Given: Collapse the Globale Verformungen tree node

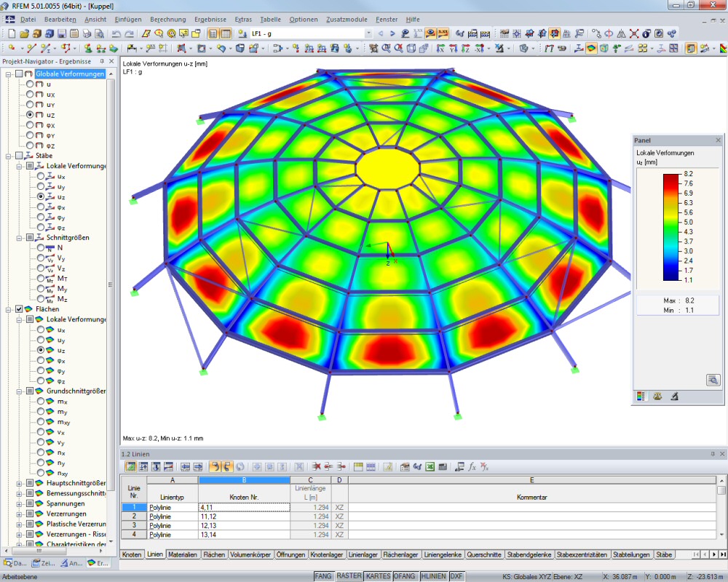Looking at the screenshot, I should tap(8, 74).
